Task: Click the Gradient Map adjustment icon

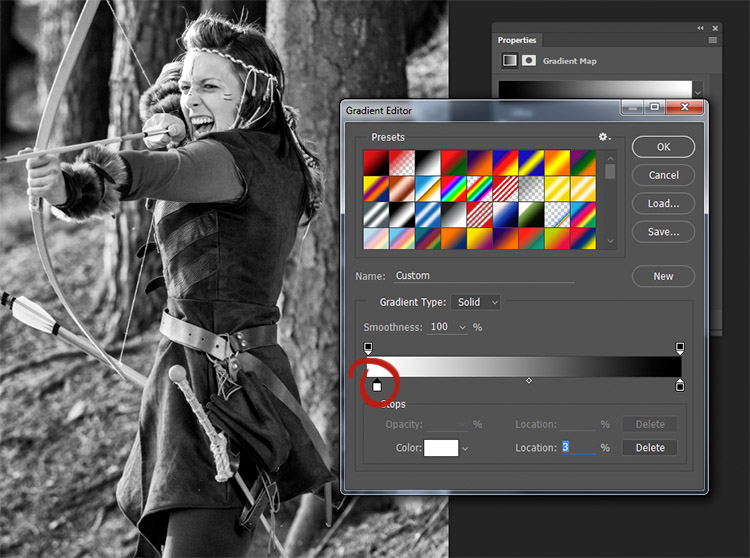Action: click(x=510, y=61)
